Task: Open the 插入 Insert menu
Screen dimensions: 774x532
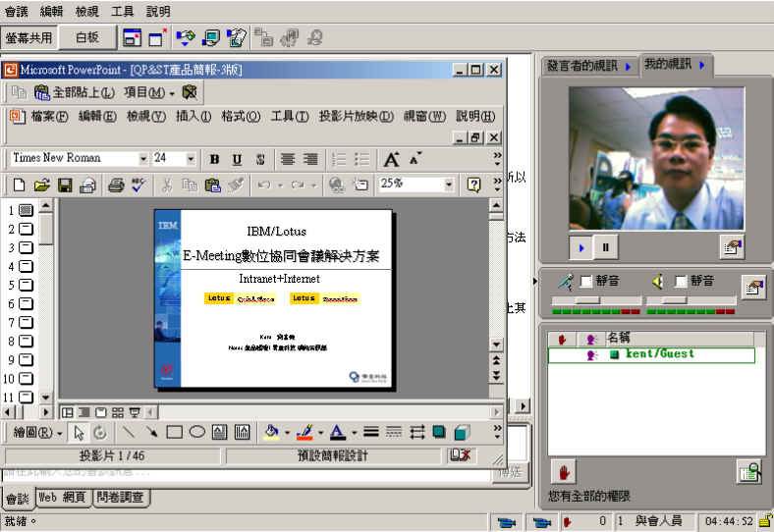Action: (193, 117)
